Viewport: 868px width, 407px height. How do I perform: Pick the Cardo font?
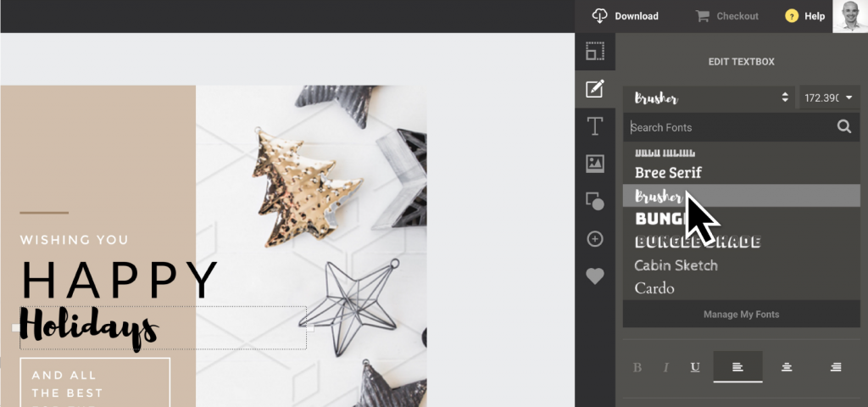(654, 288)
